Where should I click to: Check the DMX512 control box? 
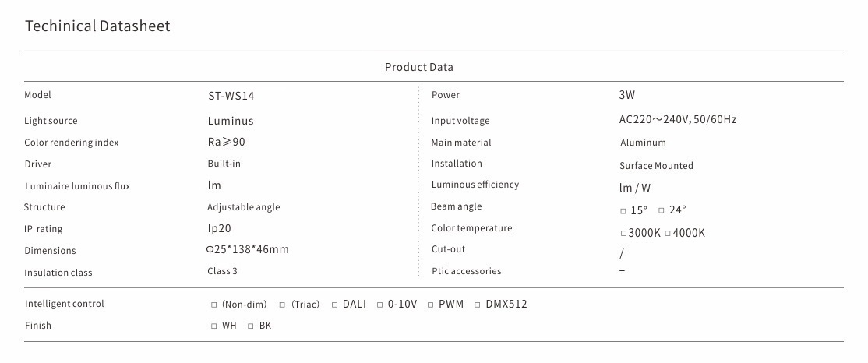[x=478, y=305]
